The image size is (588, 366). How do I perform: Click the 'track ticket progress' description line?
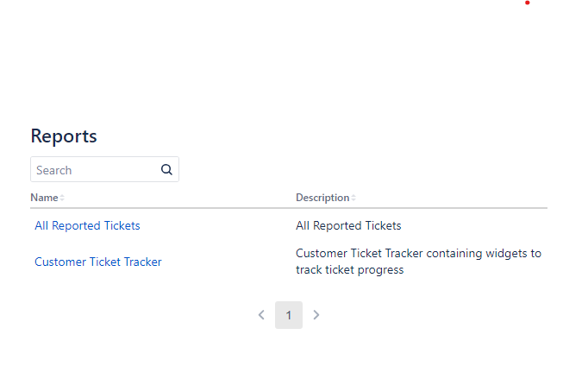350,270
